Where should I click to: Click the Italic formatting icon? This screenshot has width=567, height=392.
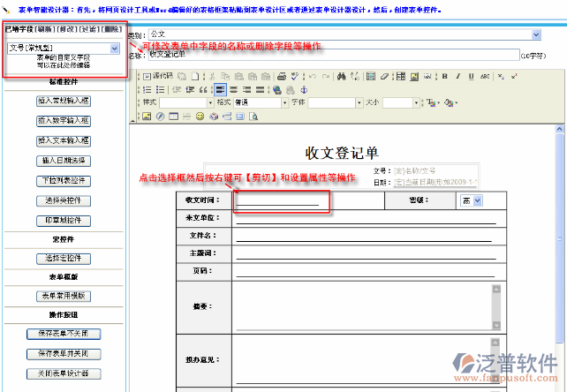[458, 76]
